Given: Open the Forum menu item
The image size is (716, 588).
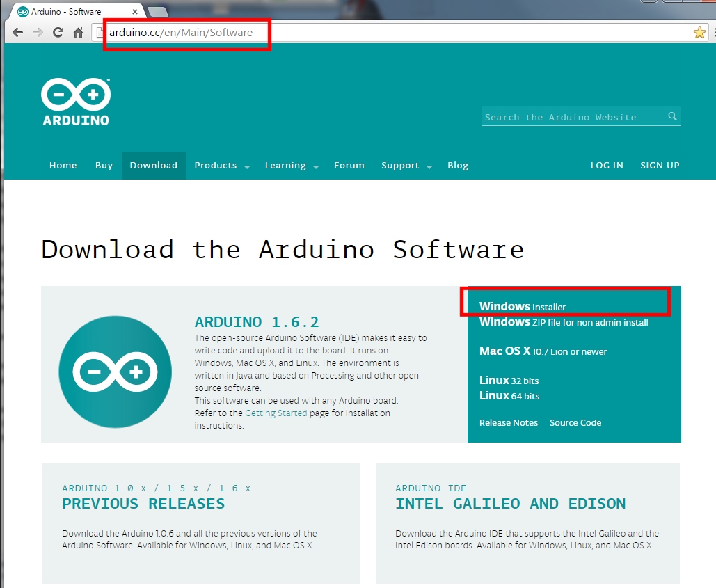Looking at the screenshot, I should click(349, 165).
